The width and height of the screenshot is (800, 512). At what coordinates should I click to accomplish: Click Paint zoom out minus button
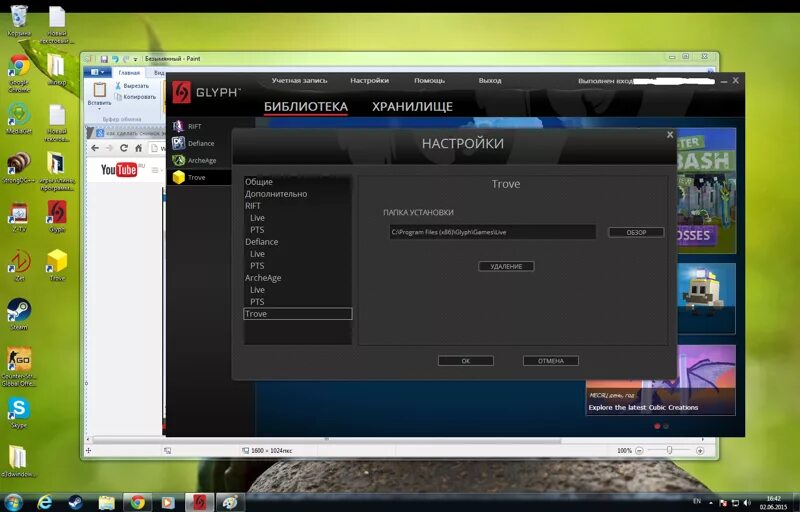639,451
